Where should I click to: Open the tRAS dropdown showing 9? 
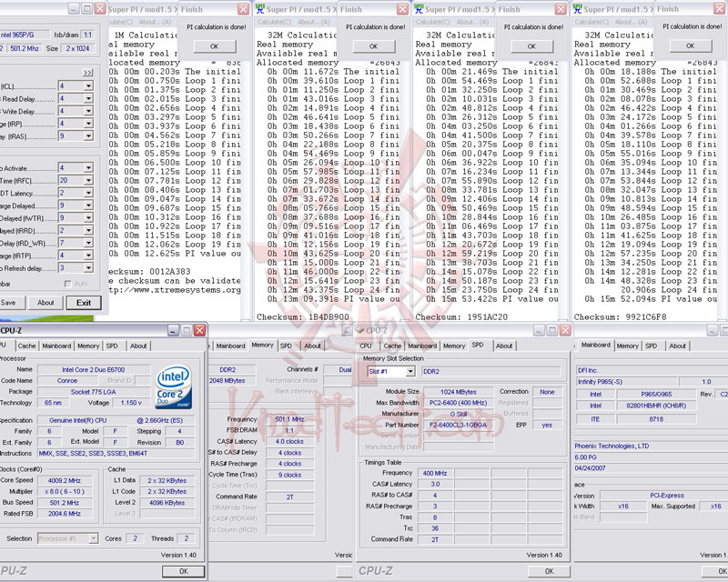point(88,136)
